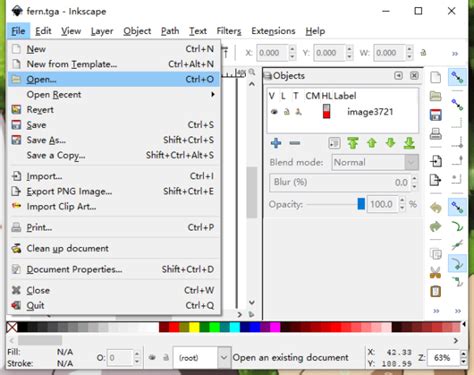
Task: Click the Save floppy icon in the commands bar
Action: (x=436, y=115)
